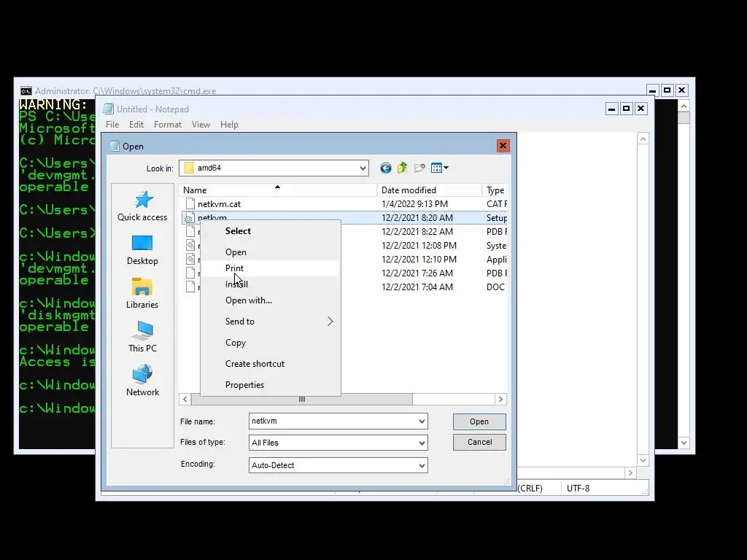Choose Install in the context menu
The height and width of the screenshot is (560, 747).
click(270, 284)
